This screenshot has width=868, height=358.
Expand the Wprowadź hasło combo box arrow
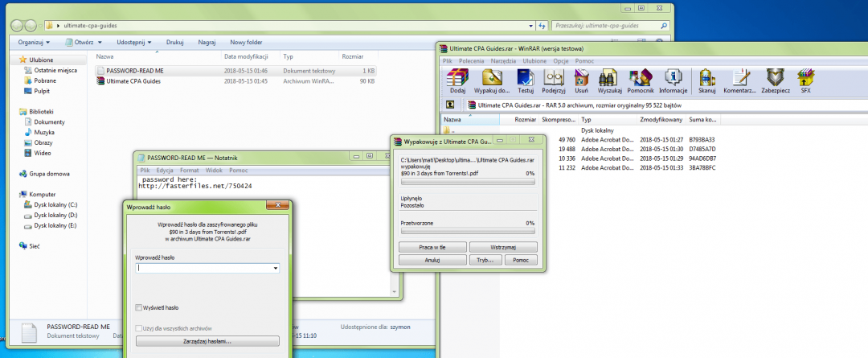point(275,269)
